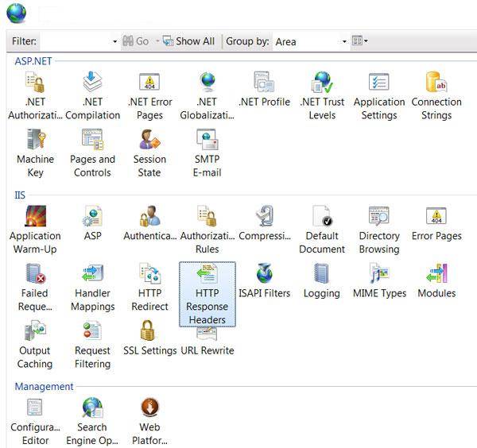Open SMTP E-mail settings

click(207, 153)
